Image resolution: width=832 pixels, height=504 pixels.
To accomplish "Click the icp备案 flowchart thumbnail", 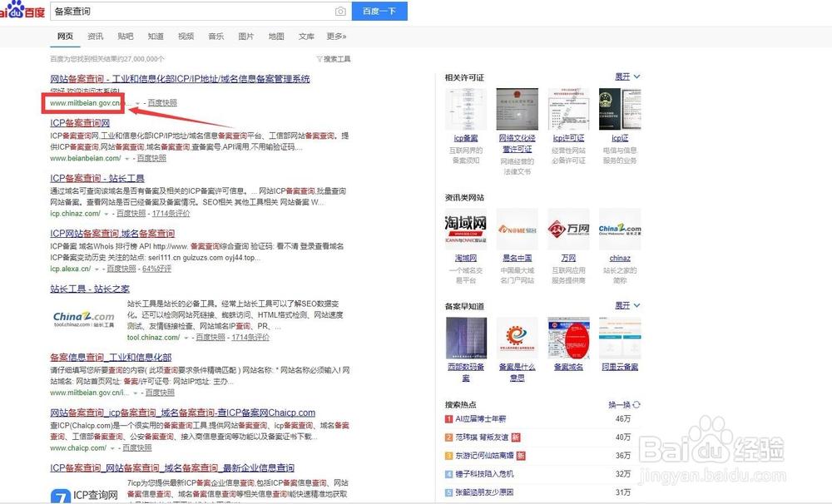I will pos(465,109).
